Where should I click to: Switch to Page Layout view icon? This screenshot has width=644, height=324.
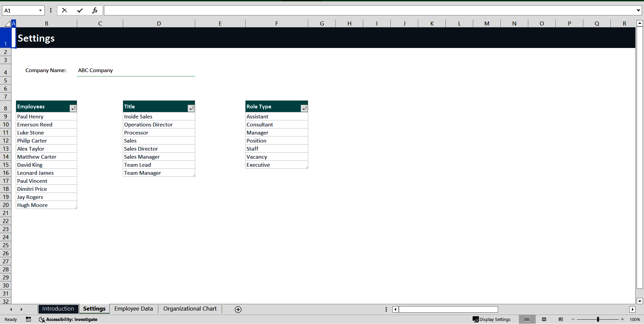pyautogui.click(x=544, y=319)
